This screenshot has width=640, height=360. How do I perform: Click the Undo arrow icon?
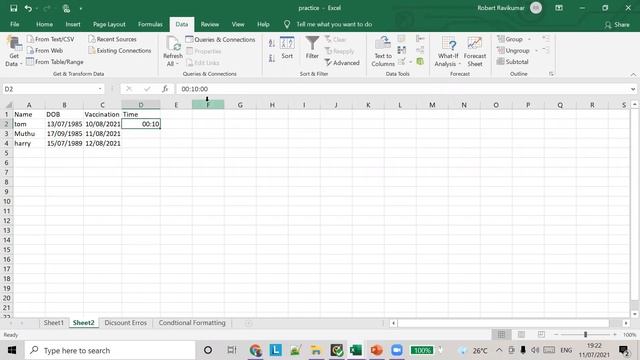28,8
